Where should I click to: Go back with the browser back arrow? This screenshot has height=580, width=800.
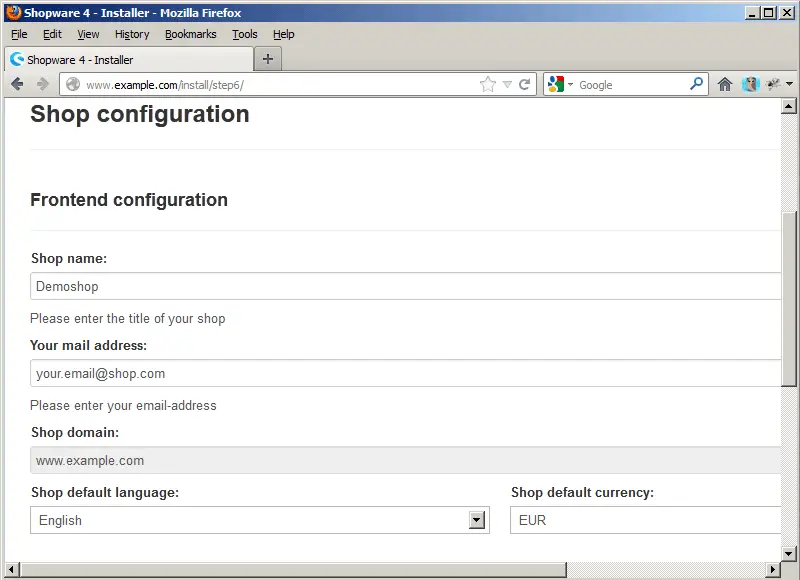click(17, 84)
